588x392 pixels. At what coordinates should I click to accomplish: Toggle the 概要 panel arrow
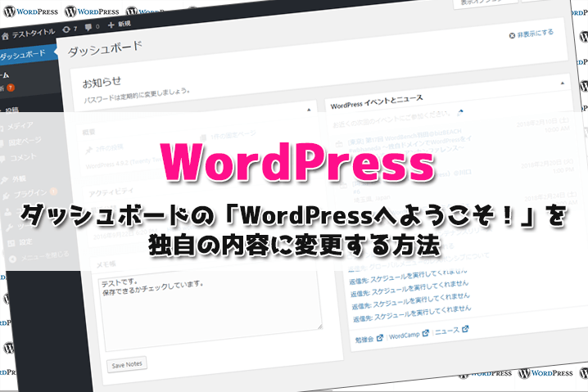pyautogui.click(x=309, y=110)
